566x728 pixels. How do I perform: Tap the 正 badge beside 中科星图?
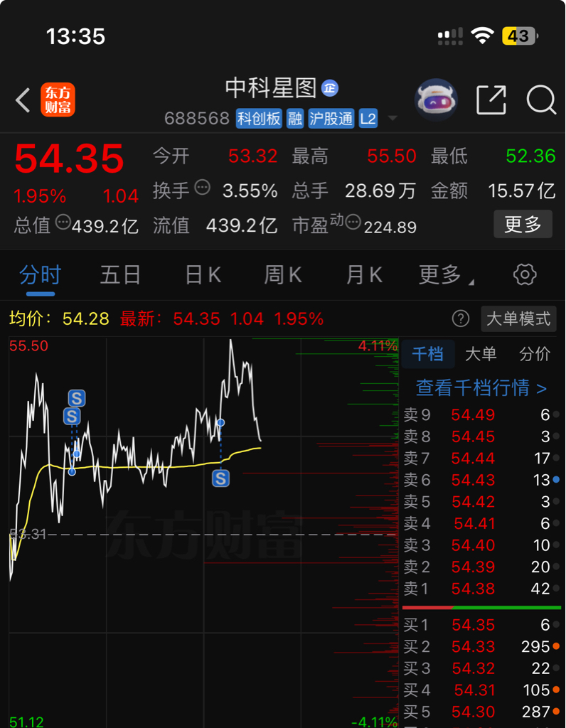(330, 87)
